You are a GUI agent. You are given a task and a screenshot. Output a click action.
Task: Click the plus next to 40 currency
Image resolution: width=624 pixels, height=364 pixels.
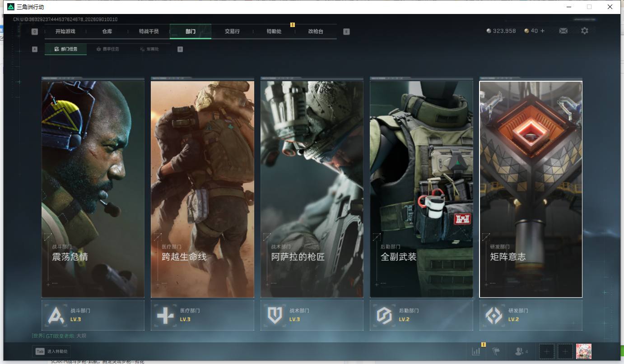click(542, 31)
